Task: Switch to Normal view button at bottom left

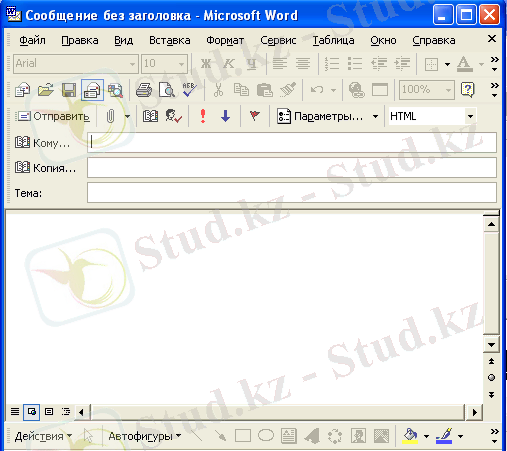Action: (15, 412)
